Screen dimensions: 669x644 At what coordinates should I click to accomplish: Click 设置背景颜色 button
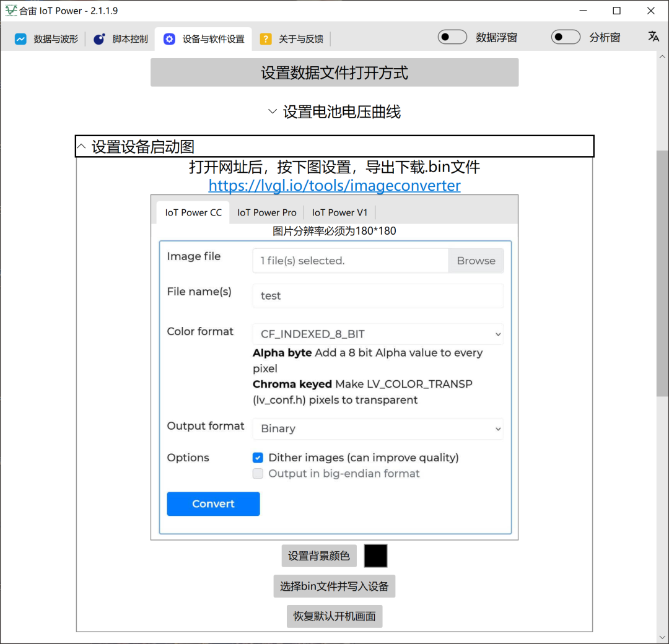[319, 555]
